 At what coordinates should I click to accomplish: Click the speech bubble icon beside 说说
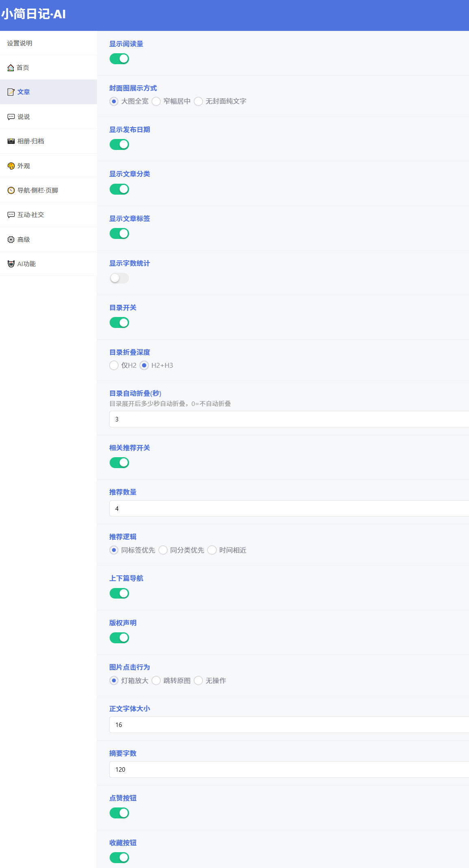11,117
